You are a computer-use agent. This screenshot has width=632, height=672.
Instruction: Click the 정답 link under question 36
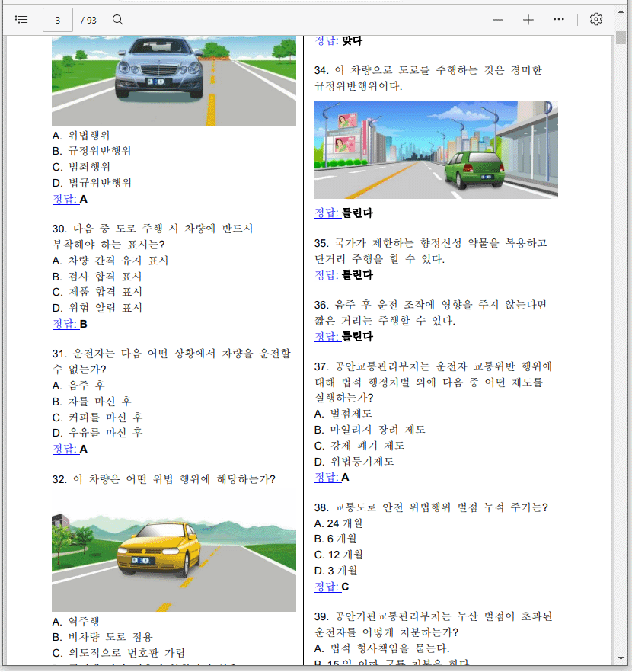pyautogui.click(x=327, y=336)
